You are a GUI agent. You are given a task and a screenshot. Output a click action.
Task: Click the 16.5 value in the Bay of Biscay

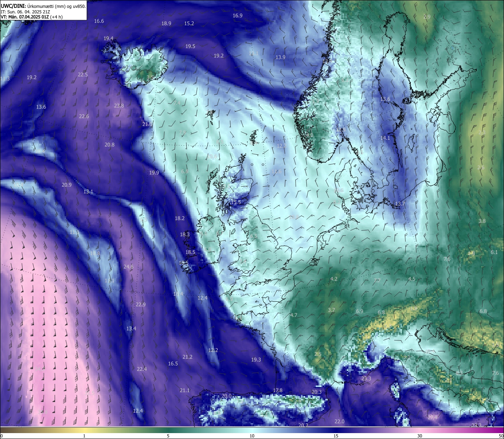click(173, 364)
